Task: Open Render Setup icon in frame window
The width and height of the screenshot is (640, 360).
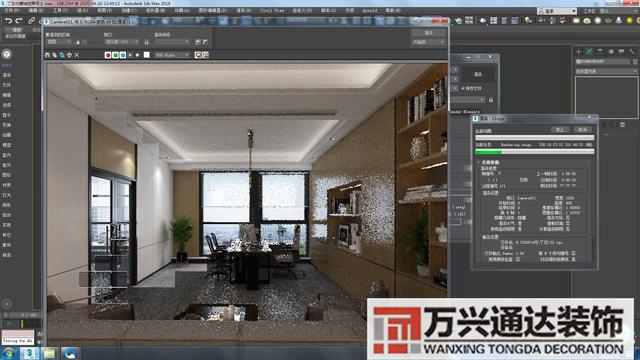Action: [198, 42]
